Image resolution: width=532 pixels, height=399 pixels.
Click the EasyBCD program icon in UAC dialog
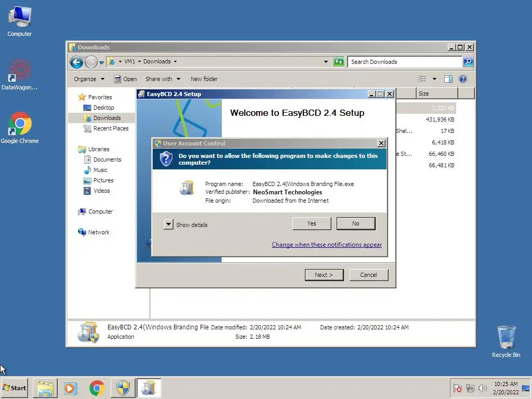point(187,188)
